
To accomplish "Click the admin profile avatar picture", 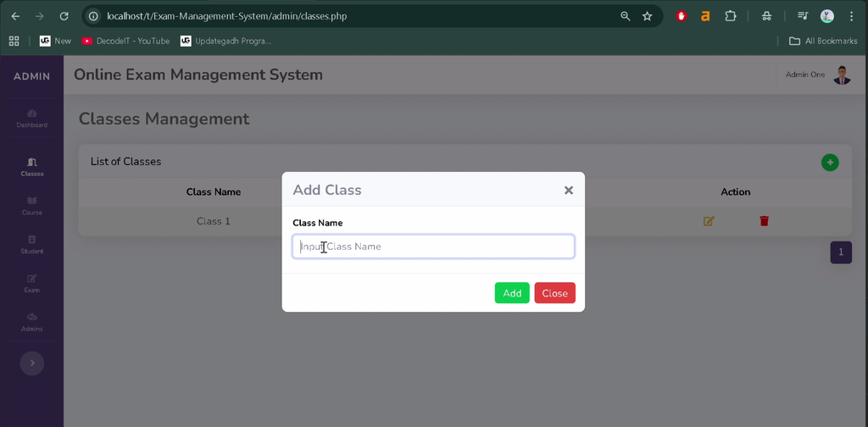I will 842,75.
